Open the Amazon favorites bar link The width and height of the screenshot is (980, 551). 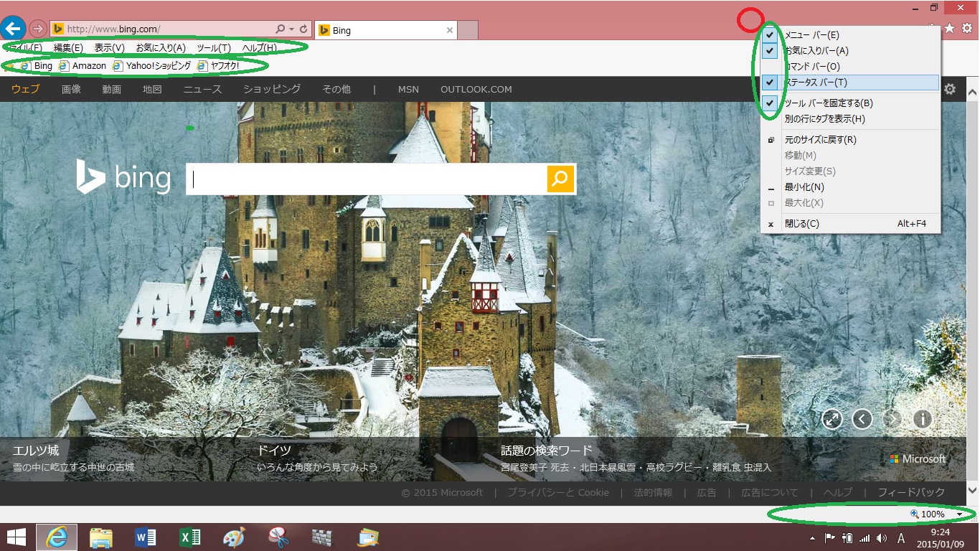click(83, 65)
